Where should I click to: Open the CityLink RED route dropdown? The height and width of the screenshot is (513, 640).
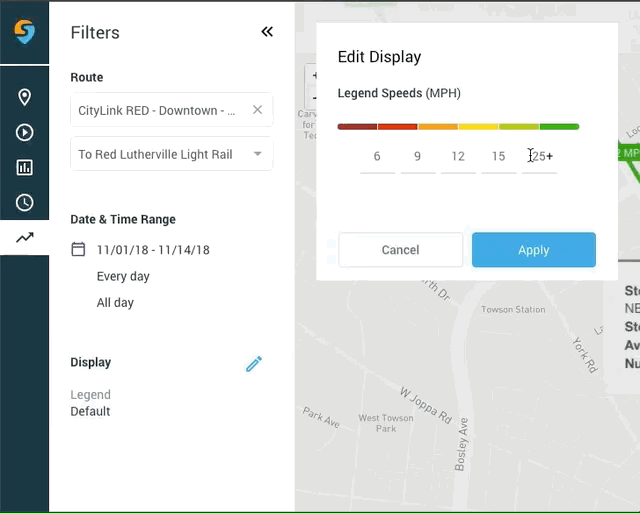[157, 110]
